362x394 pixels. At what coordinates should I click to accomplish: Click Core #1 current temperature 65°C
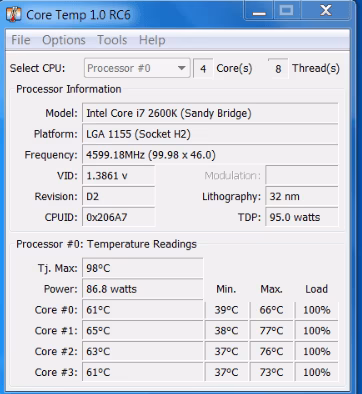tap(143, 331)
